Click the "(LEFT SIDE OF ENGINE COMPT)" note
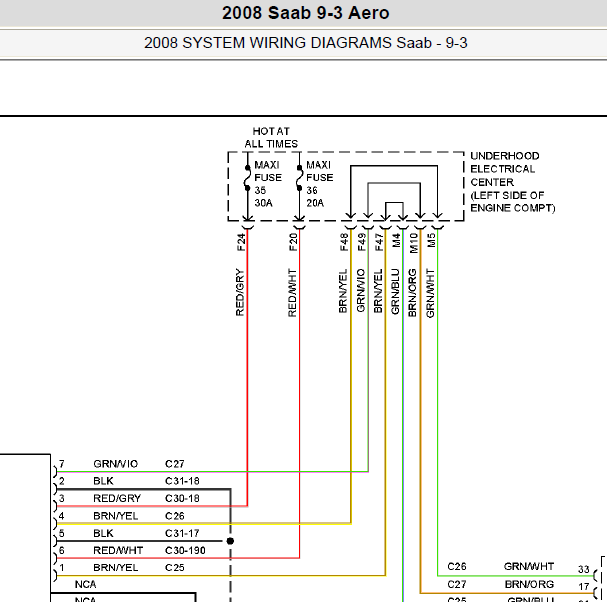The image size is (607, 602). coord(513,202)
